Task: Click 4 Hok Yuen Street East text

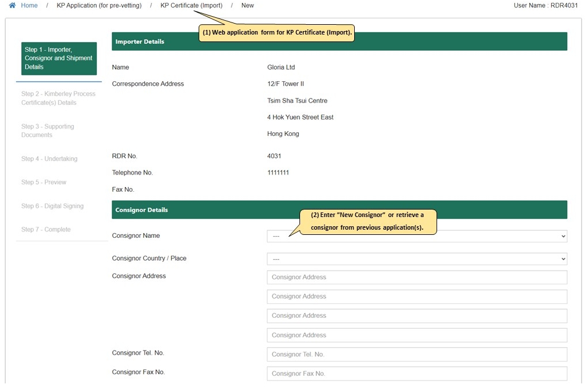Action: 300,117
